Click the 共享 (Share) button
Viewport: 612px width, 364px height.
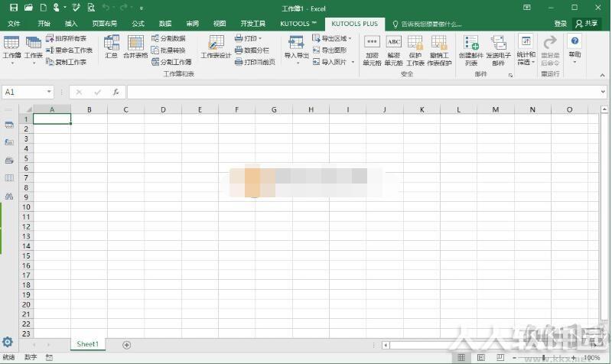(x=587, y=24)
